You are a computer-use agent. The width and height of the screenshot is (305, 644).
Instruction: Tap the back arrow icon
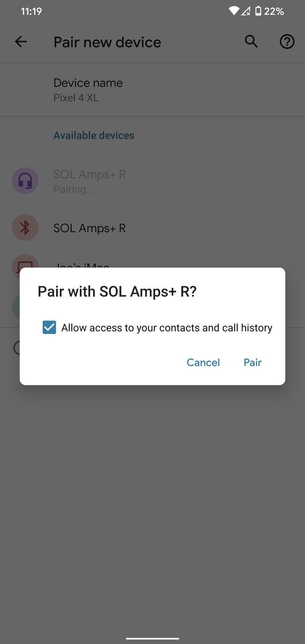tap(21, 42)
